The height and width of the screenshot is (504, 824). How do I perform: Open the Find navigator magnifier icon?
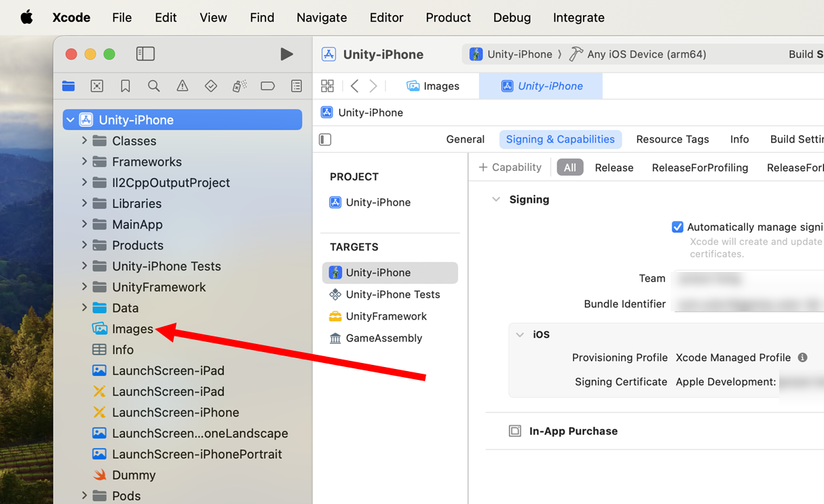click(x=154, y=85)
